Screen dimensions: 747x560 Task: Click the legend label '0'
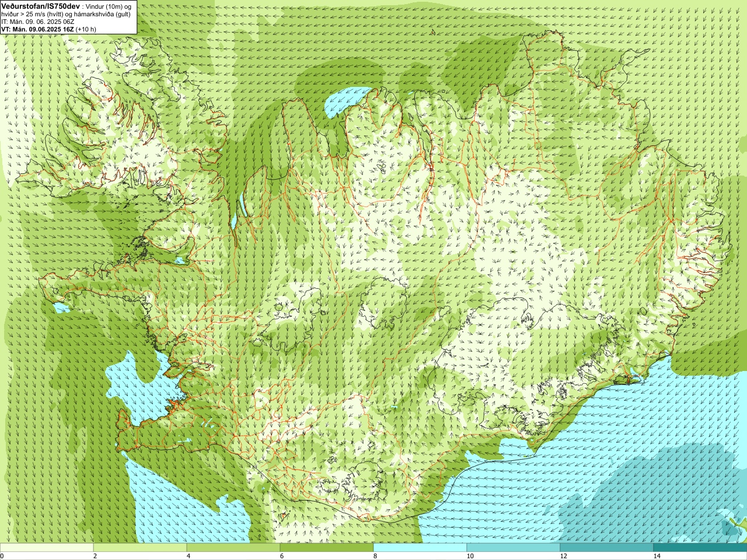click(2, 556)
